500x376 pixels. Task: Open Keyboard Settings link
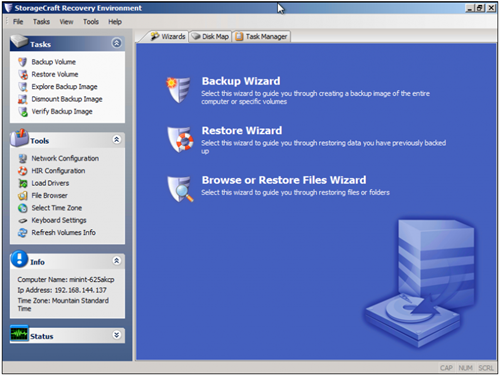[59, 220]
